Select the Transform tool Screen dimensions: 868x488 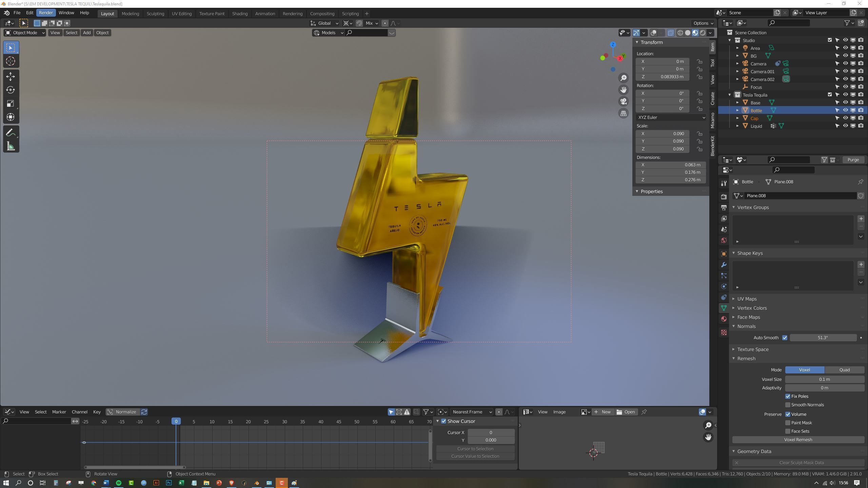point(11,117)
